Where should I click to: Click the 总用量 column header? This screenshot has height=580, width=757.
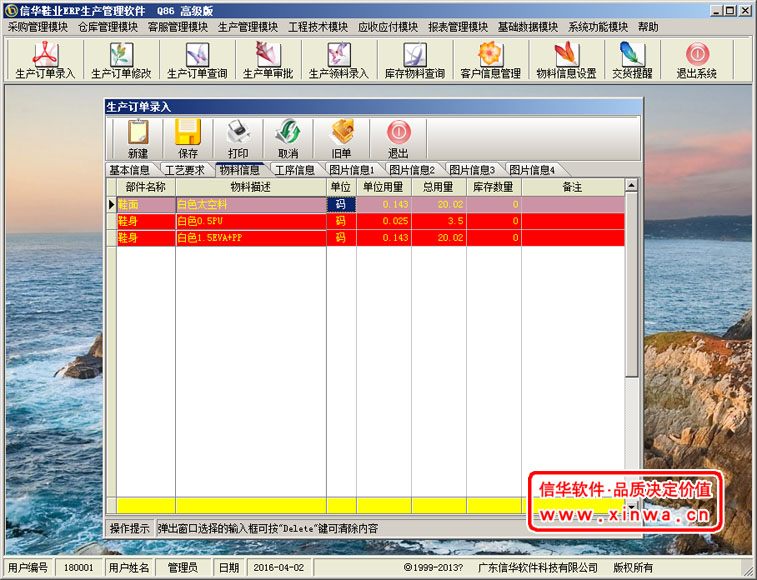click(439, 187)
